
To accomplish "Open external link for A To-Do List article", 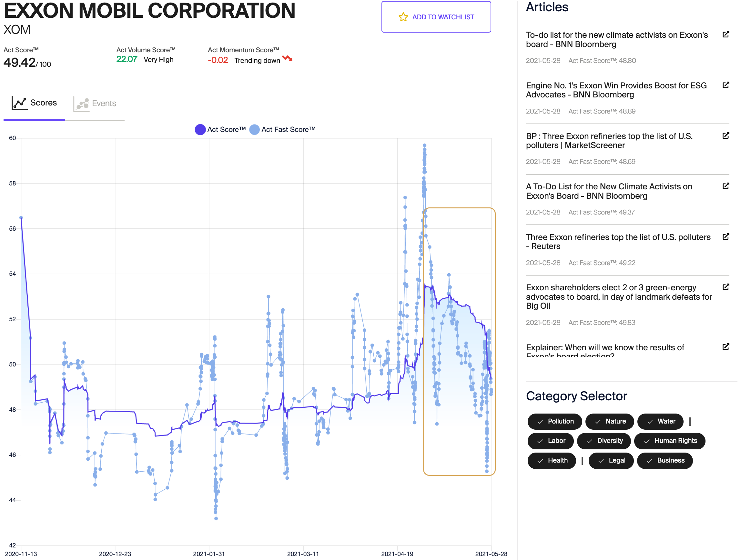I will 726,186.
